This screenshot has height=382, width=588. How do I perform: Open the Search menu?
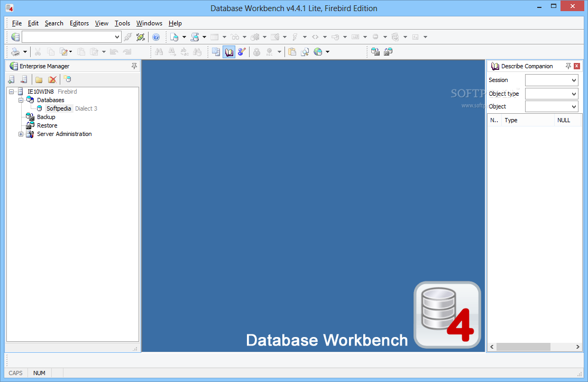click(54, 23)
